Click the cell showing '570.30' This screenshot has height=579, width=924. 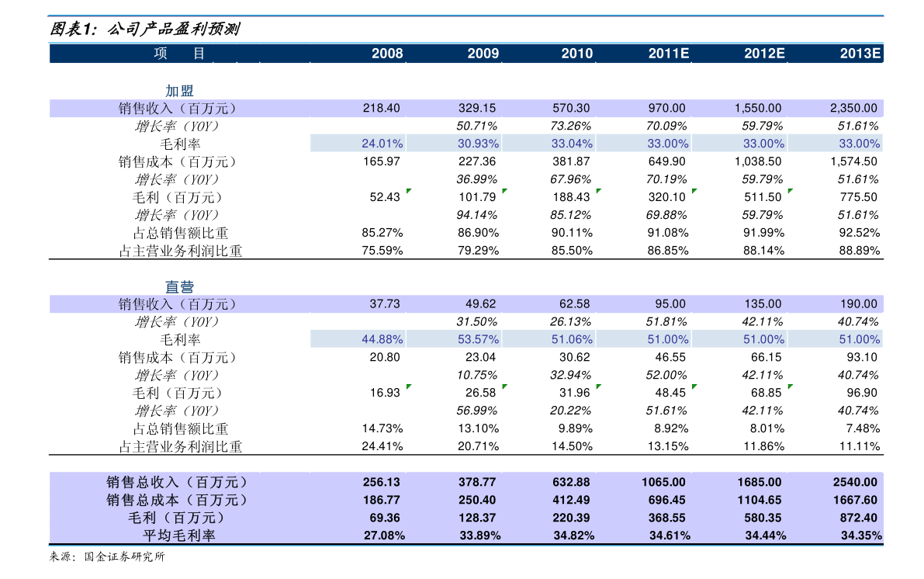click(571, 109)
